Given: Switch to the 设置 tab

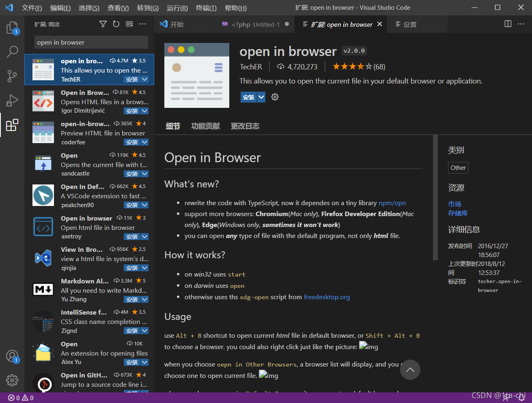Looking at the screenshot, I should 418,24.
